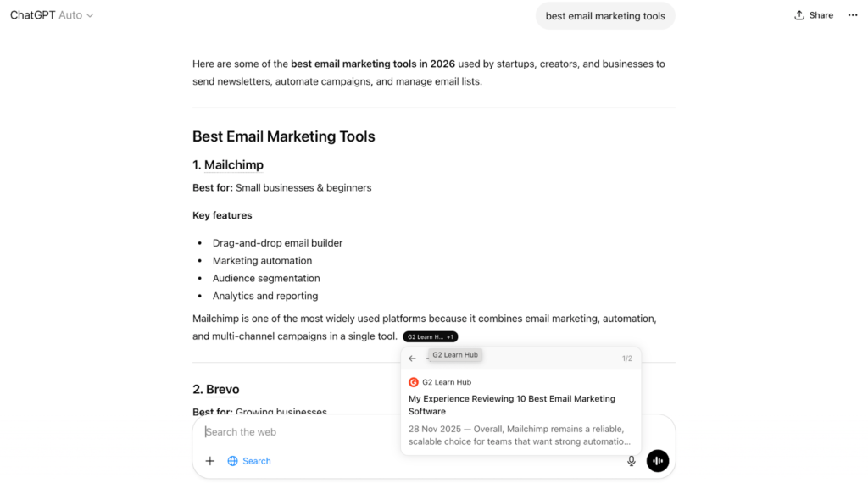
Task: Click the G2 Learn Hub logo icon
Action: point(414,382)
